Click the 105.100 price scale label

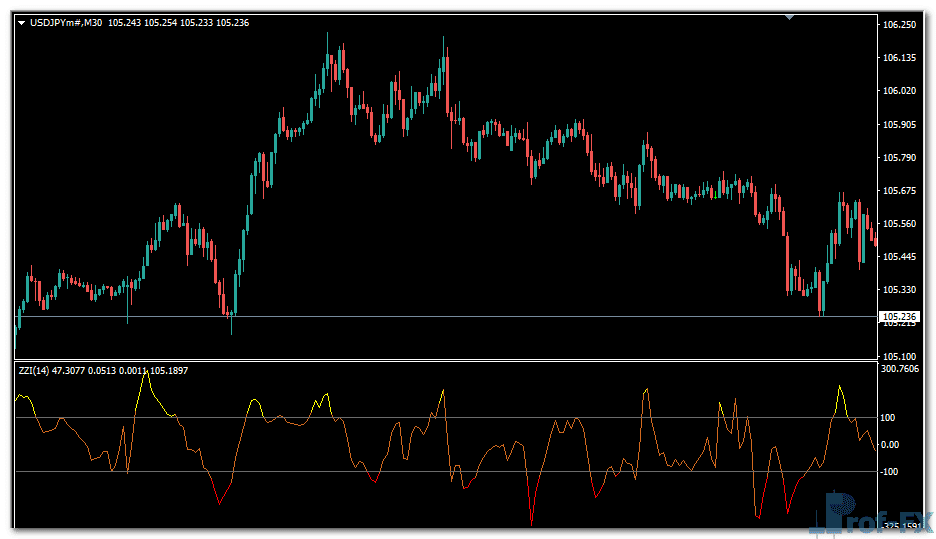point(899,356)
